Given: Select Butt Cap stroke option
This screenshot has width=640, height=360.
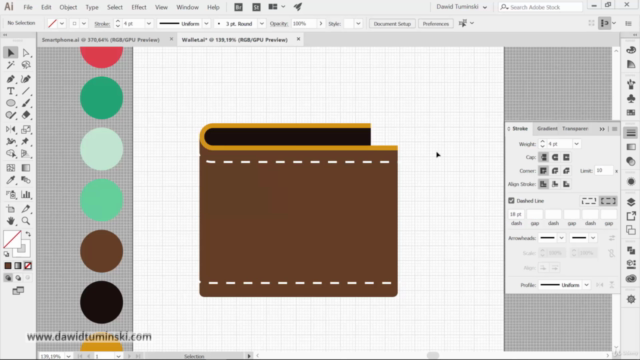Looking at the screenshot, I should [544, 157].
